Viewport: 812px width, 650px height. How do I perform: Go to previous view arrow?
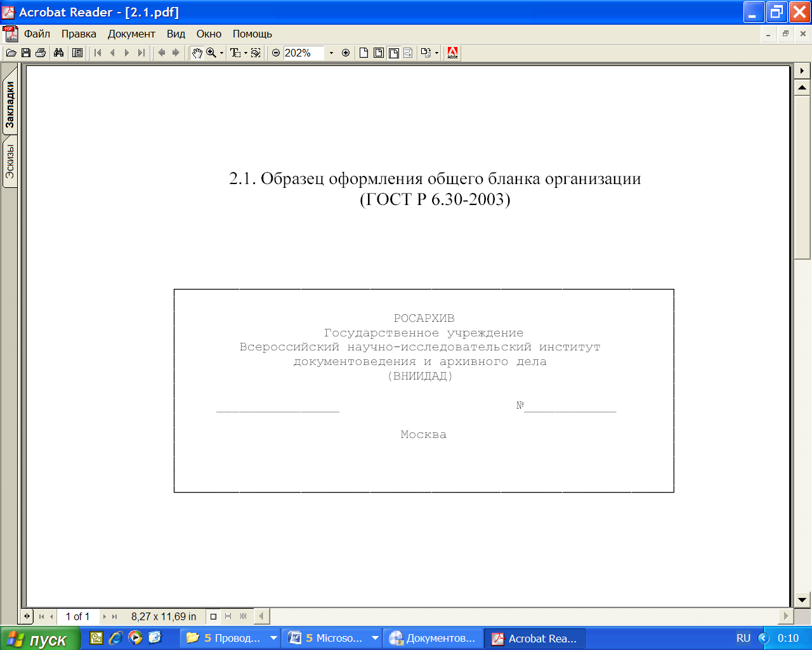(x=161, y=53)
